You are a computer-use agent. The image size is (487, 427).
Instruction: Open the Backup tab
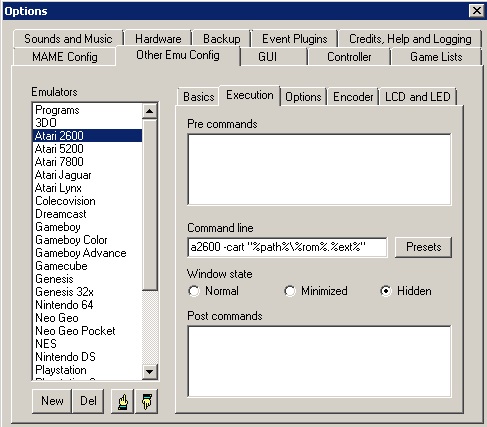coord(222,39)
